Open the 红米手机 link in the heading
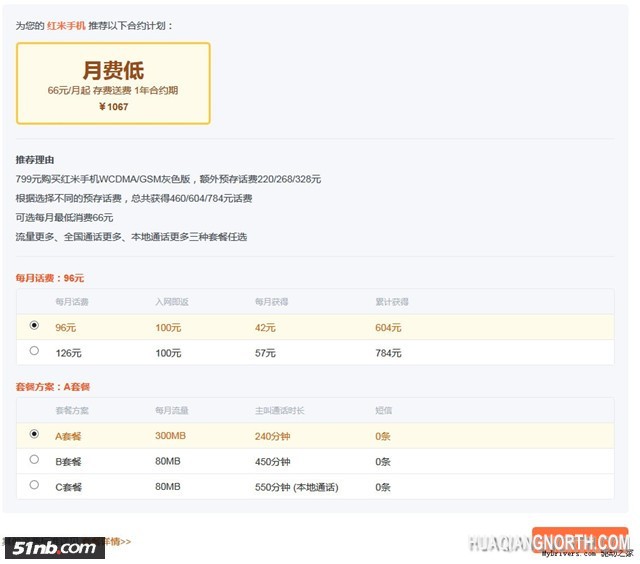 [x=66, y=26]
